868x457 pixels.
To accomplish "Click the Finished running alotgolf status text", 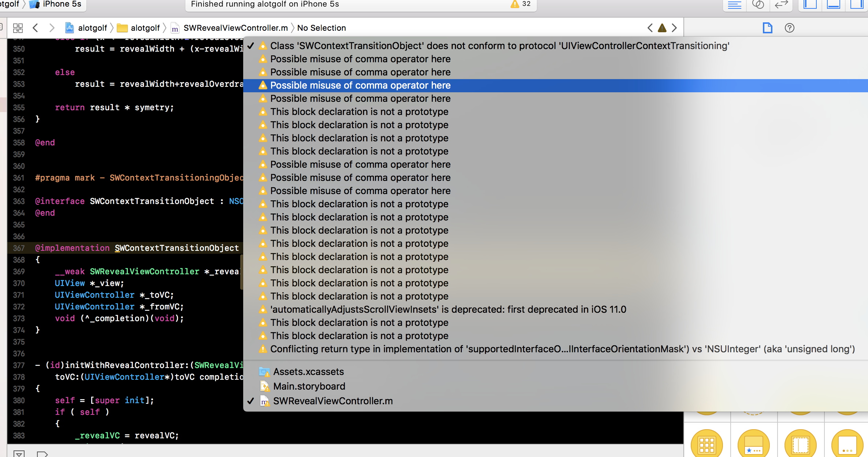I will pyautogui.click(x=265, y=4).
